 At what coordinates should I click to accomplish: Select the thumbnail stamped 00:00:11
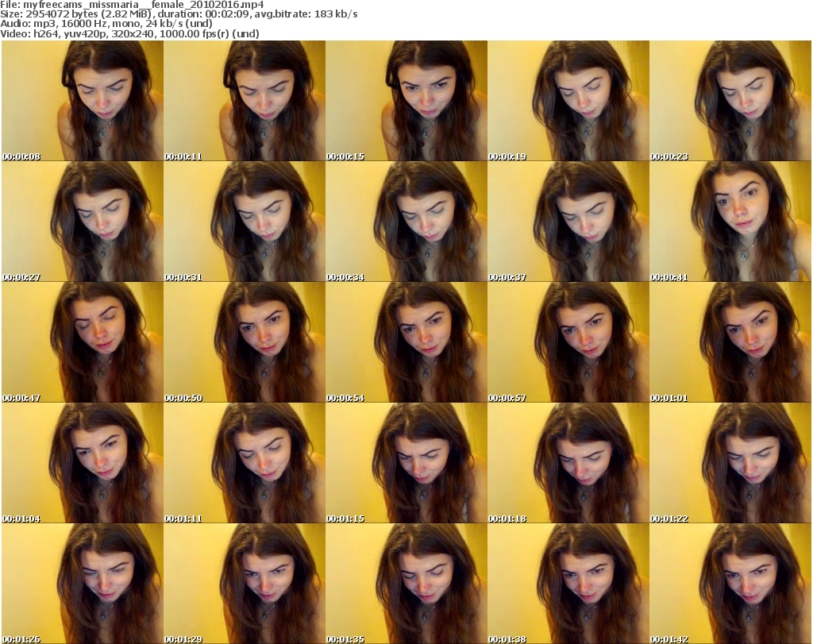click(245, 101)
